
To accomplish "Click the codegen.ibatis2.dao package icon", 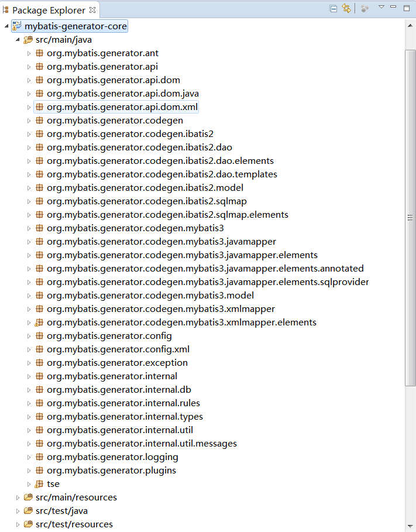I will pos(39,147).
